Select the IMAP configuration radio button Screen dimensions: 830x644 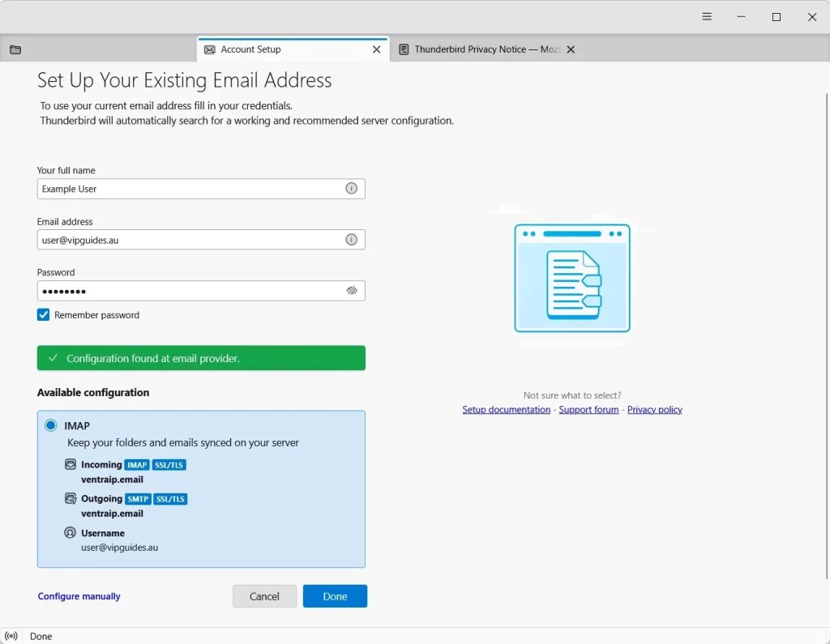(49, 425)
